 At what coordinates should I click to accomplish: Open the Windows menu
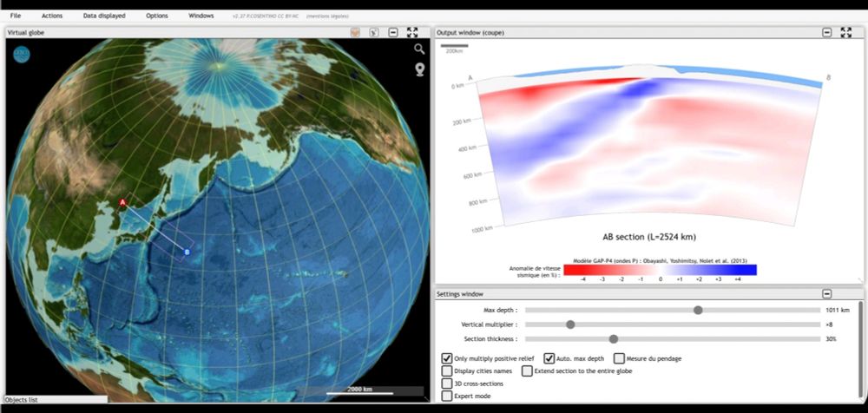201,16
